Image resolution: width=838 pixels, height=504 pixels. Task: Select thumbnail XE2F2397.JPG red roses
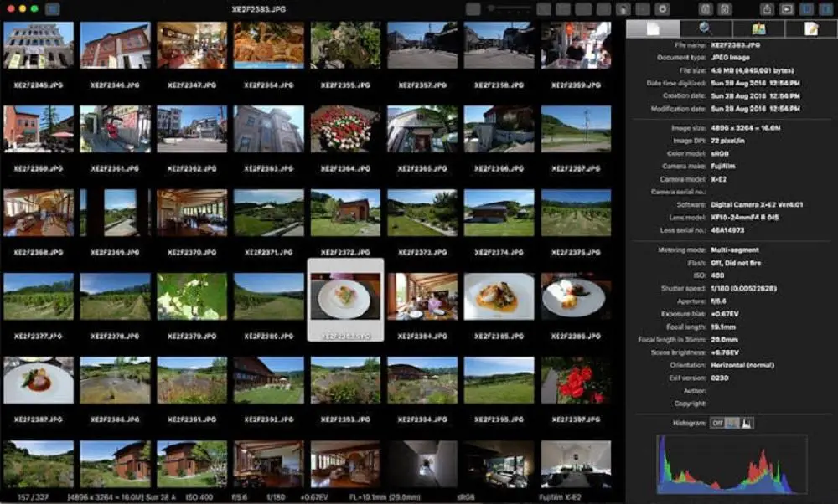click(576, 380)
